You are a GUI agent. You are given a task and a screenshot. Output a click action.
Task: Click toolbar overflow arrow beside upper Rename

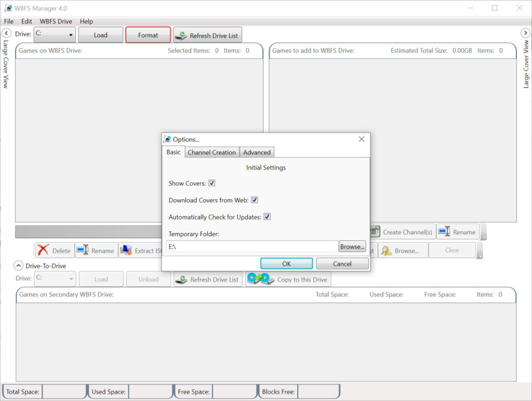pyautogui.click(x=484, y=232)
